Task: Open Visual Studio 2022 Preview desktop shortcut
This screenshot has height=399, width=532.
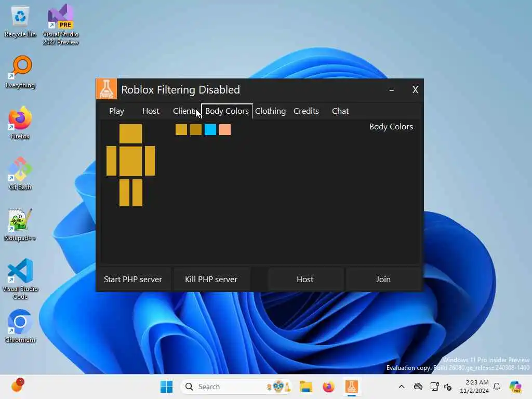Action: click(61, 24)
